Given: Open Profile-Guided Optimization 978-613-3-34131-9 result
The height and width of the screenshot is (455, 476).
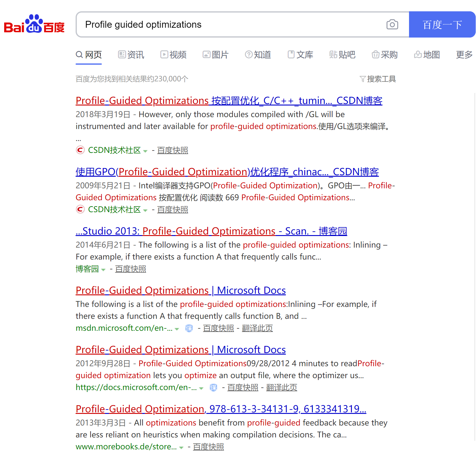Looking at the screenshot, I should click(221, 409).
